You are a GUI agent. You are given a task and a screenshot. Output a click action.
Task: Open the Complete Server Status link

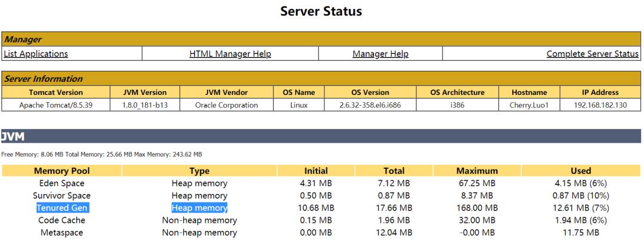(x=593, y=54)
